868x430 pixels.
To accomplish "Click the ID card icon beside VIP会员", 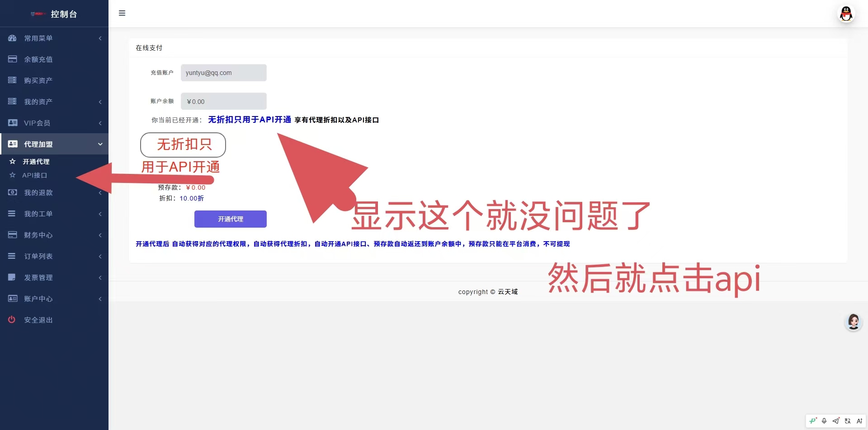I will pyautogui.click(x=13, y=123).
